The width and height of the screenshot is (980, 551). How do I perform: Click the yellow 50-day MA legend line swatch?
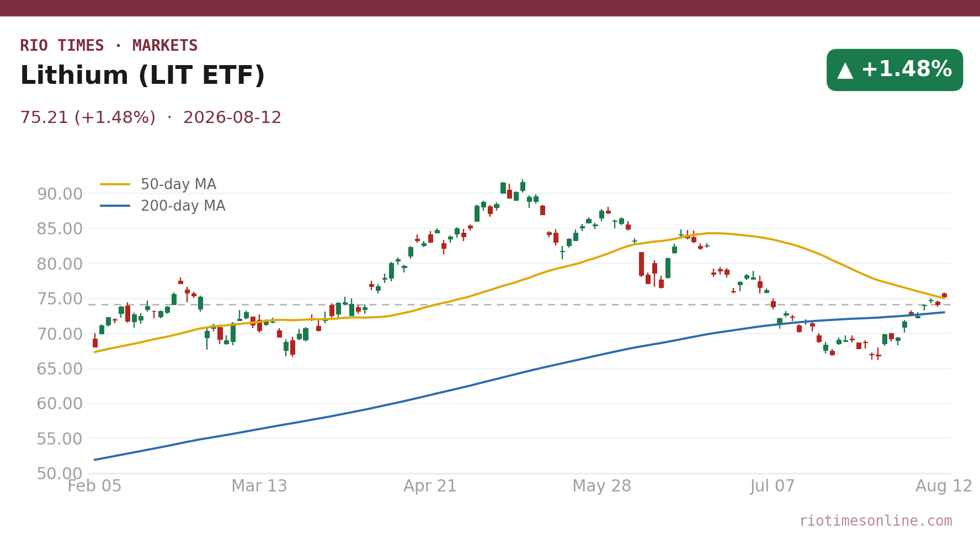115,184
